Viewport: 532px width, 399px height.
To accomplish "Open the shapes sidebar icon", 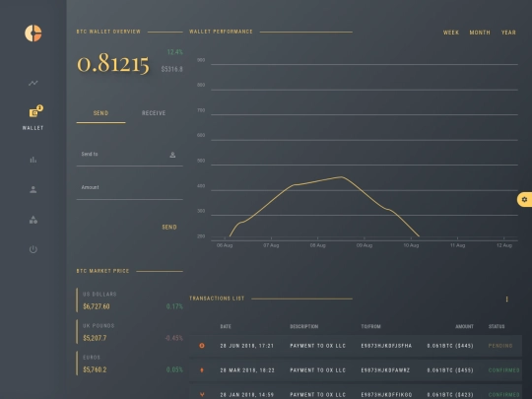I will pos(33,220).
